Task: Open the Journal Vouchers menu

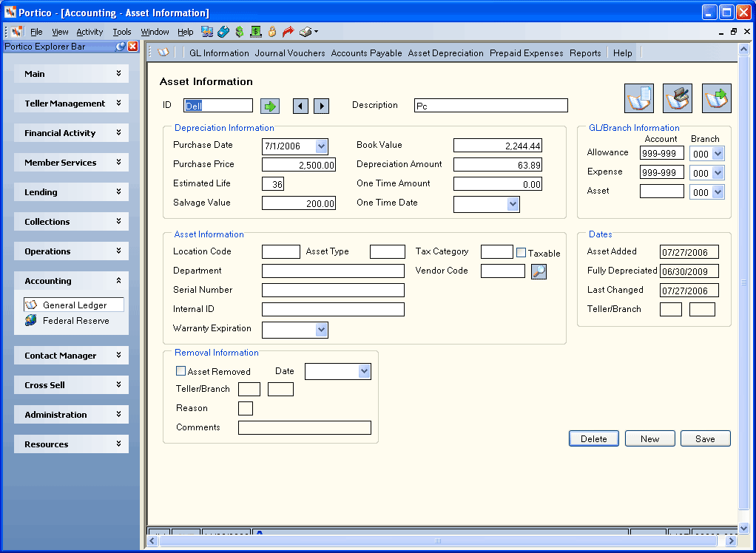Action: coord(290,53)
